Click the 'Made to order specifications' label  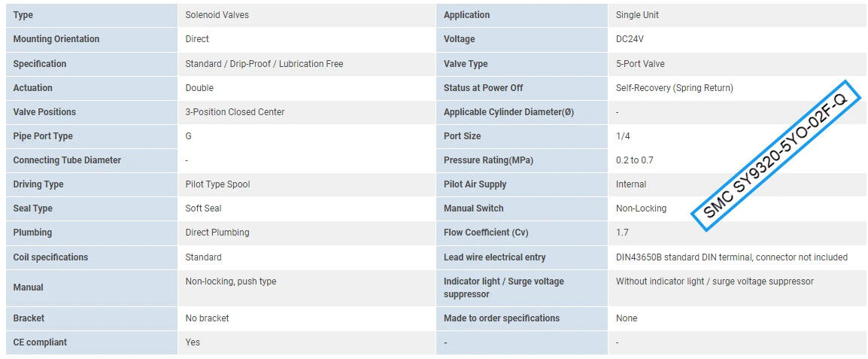pyautogui.click(x=502, y=318)
